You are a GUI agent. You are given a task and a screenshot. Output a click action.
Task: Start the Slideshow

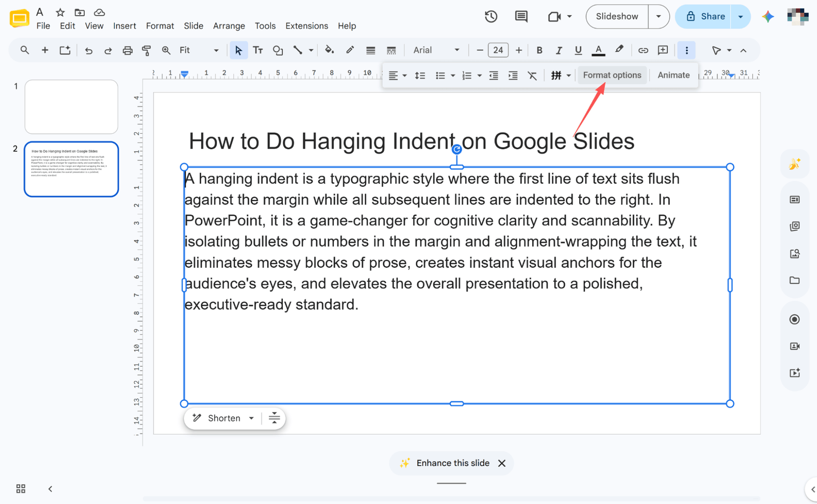[x=617, y=16]
